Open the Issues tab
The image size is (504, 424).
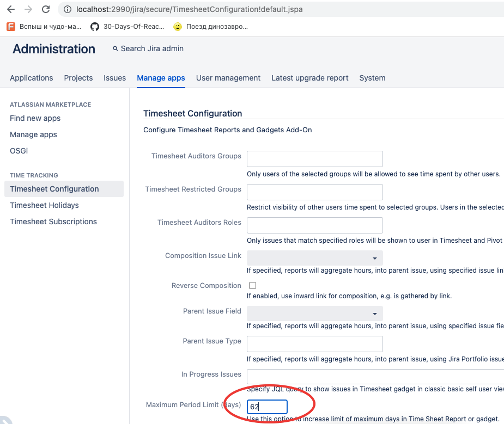click(115, 78)
